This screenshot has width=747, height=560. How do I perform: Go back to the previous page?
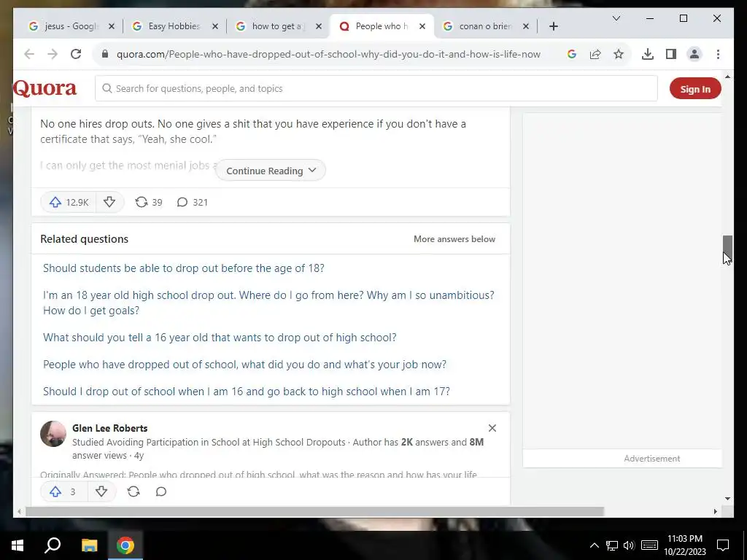coord(29,54)
